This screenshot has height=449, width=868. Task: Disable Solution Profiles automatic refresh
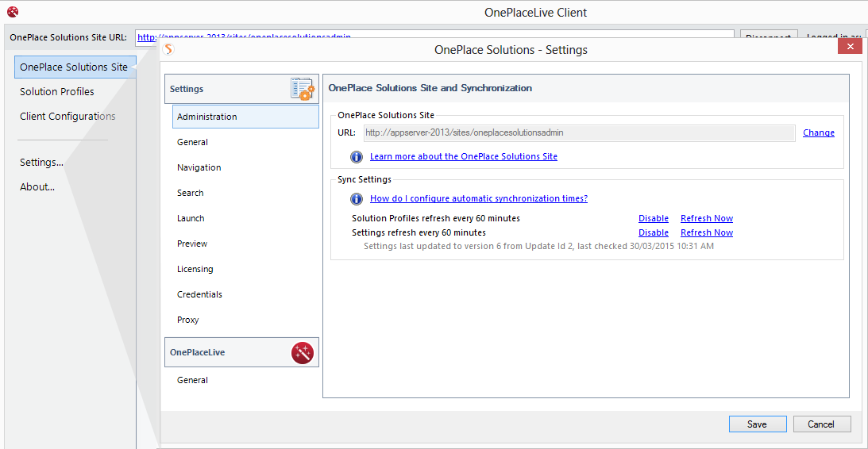pos(653,218)
